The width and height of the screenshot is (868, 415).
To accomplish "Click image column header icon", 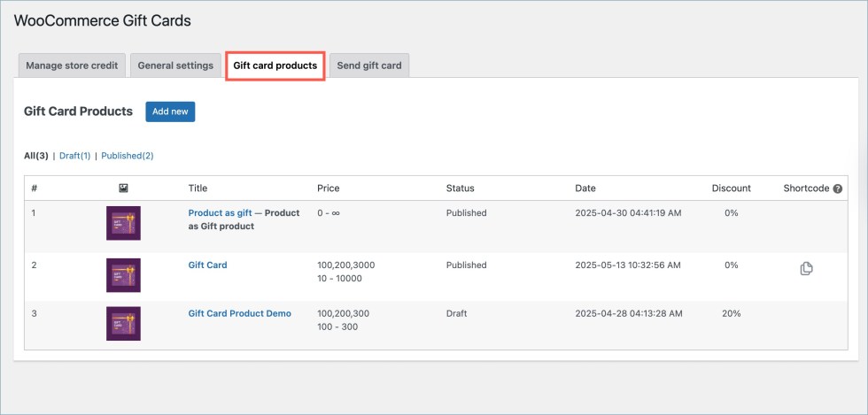I will 123,188.
